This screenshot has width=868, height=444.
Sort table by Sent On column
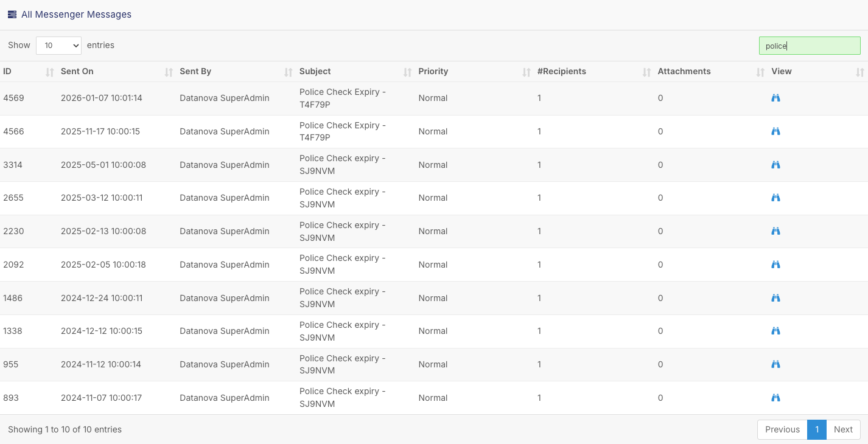tap(117, 72)
